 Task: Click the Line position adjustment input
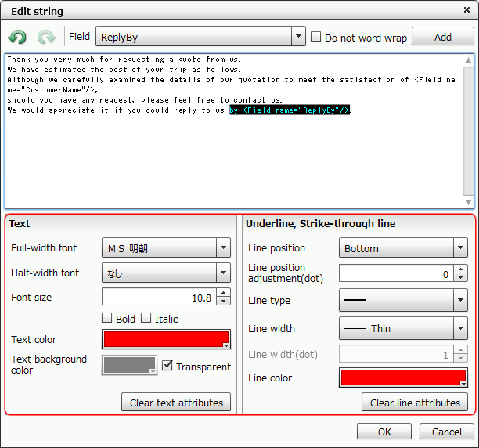click(396, 273)
